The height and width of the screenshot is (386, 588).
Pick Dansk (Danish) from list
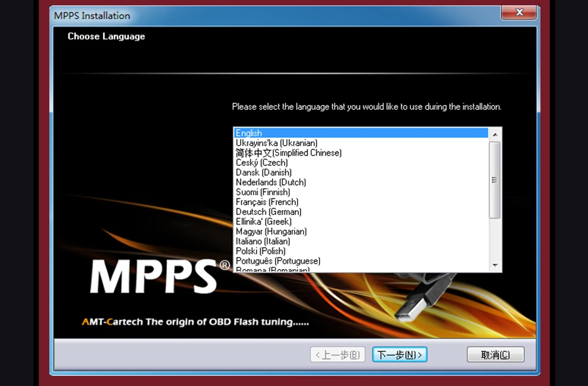361,172
